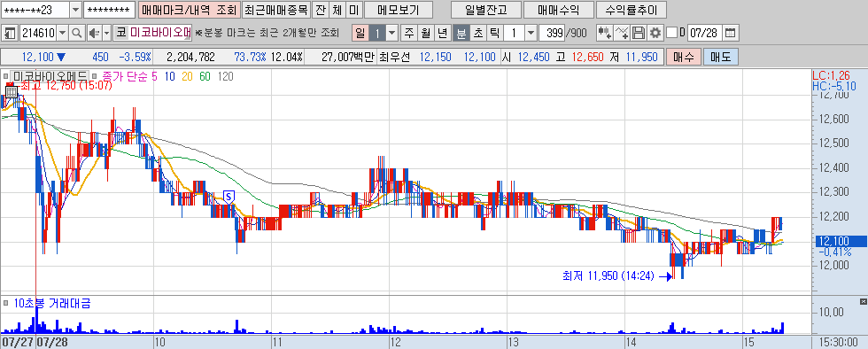868x349 pixels.
Task: Open the 수익률추이 tab
Action: click(x=632, y=10)
